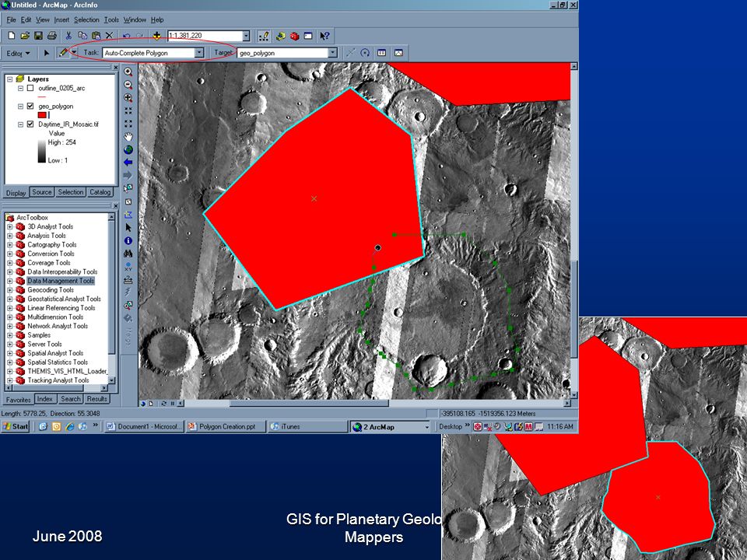Switch to iTunes taskbar button
Image resolution: width=747 pixels, height=560 pixels.
308,427
